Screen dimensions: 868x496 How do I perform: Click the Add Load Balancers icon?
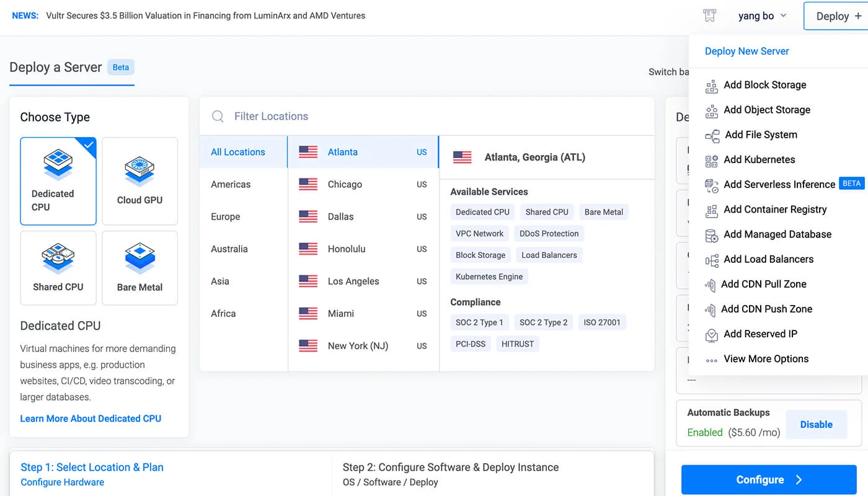(x=712, y=260)
